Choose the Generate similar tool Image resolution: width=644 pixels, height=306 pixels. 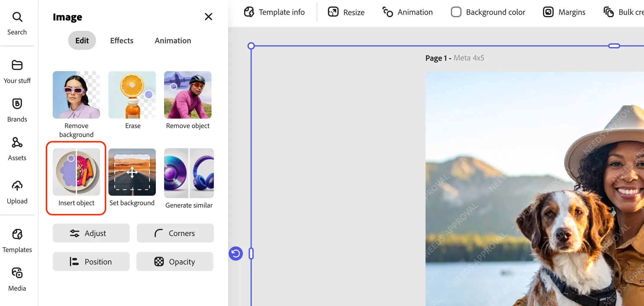pyautogui.click(x=189, y=179)
